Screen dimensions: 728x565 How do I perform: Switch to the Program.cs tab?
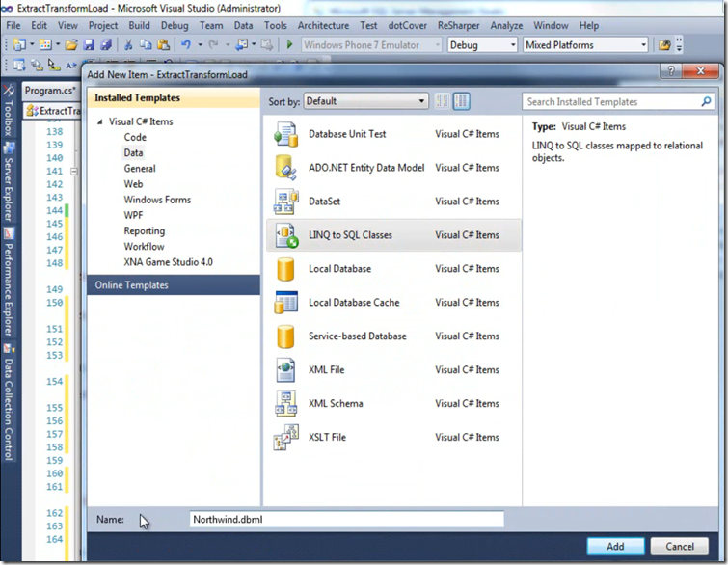click(x=50, y=91)
